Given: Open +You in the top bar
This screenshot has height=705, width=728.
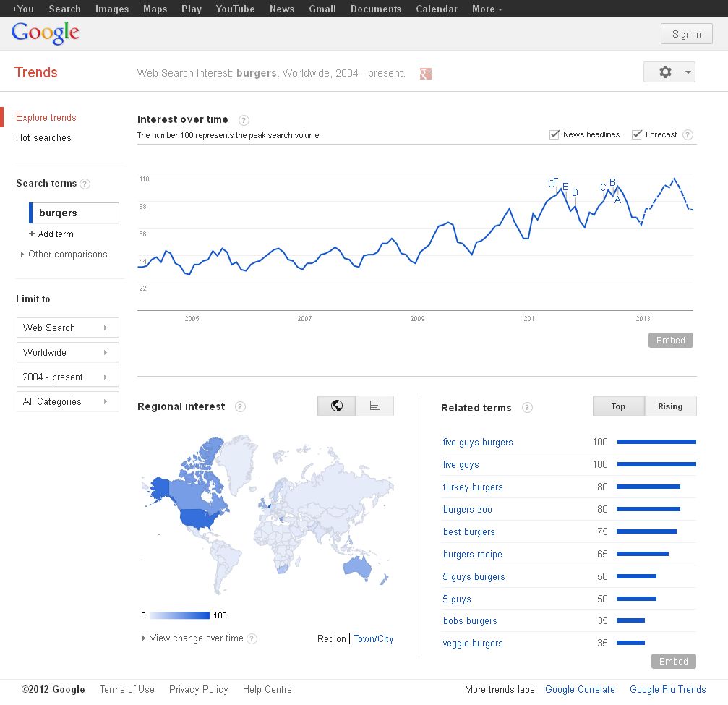Looking at the screenshot, I should (x=22, y=9).
